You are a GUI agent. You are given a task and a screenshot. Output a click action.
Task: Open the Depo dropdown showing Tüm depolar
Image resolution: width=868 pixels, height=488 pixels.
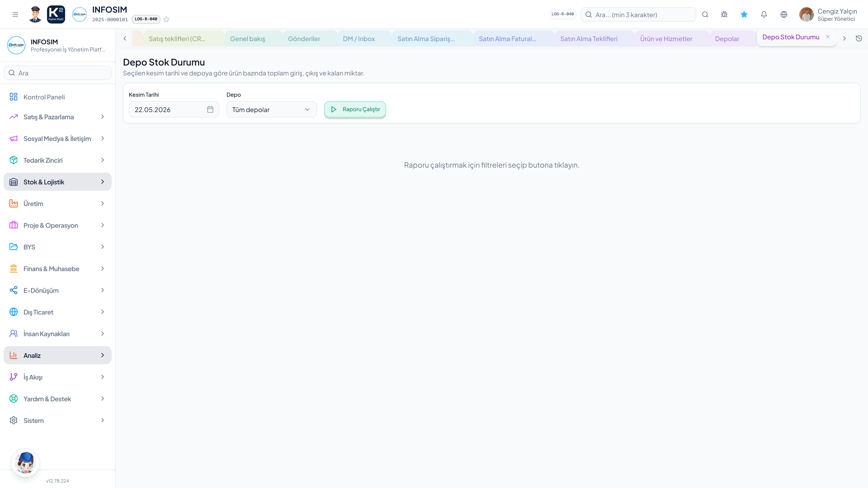(271, 109)
